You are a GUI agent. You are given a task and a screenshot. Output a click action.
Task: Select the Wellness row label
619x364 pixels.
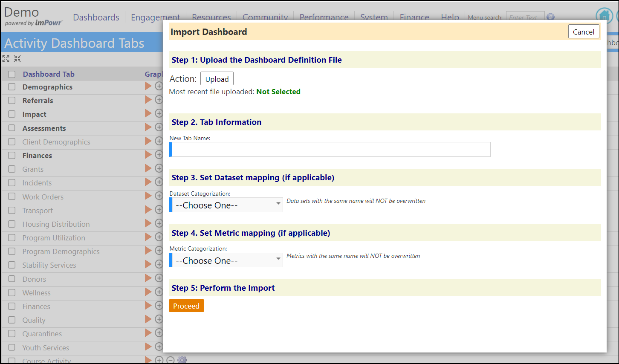pyautogui.click(x=36, y=293)
